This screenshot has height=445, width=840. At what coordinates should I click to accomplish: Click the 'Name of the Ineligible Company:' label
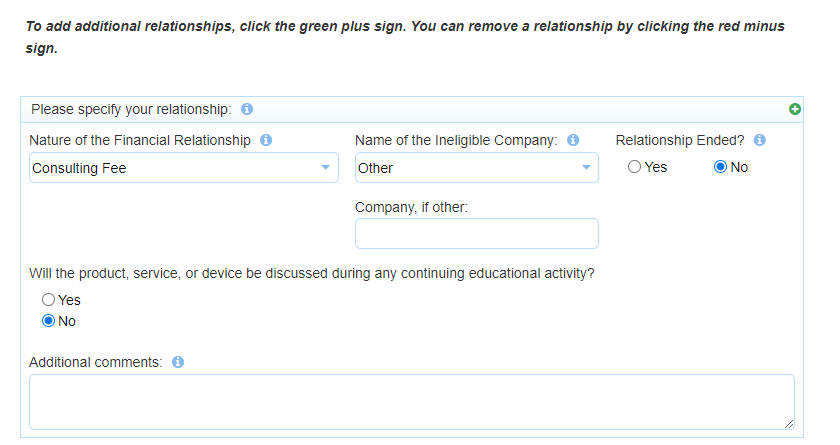pyautogui.click(x=456, y=141)
